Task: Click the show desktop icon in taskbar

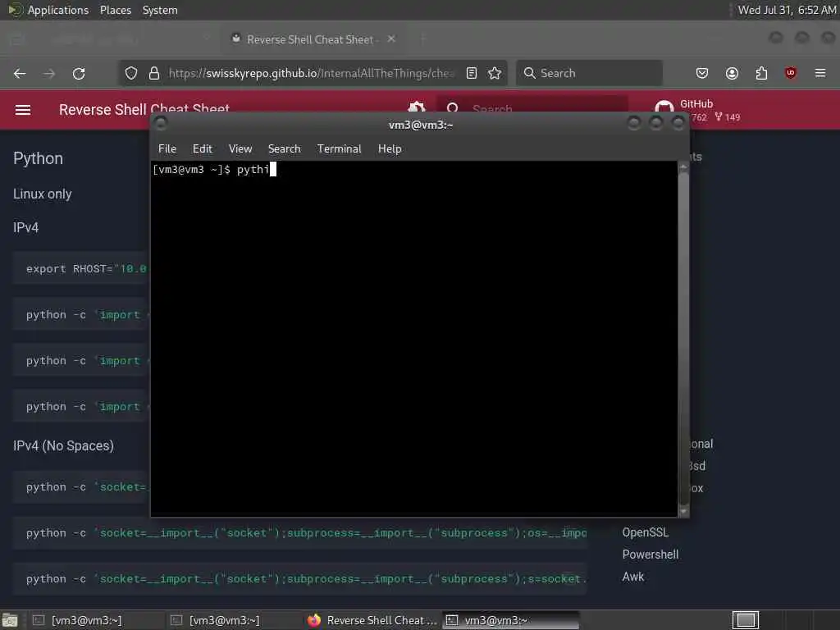Action: 10,621
